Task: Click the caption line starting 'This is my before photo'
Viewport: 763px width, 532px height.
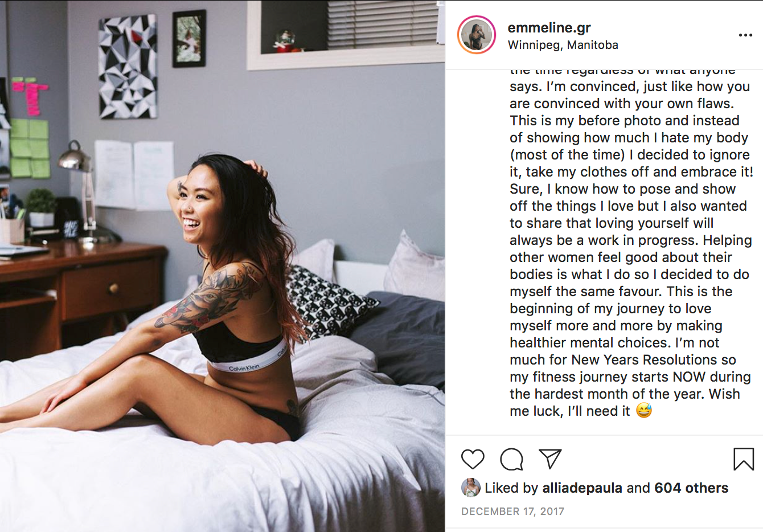Action: [625, 121]
